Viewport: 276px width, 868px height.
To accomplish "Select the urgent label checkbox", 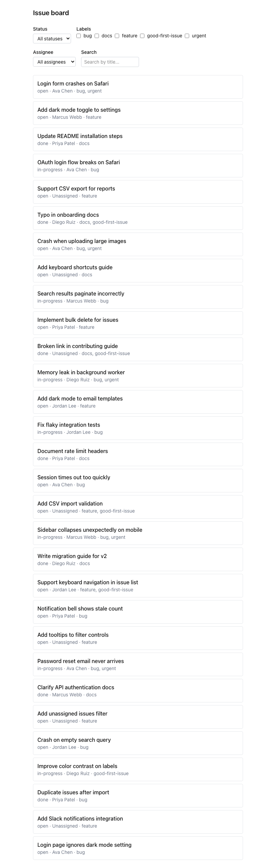I will coord(187,36).
